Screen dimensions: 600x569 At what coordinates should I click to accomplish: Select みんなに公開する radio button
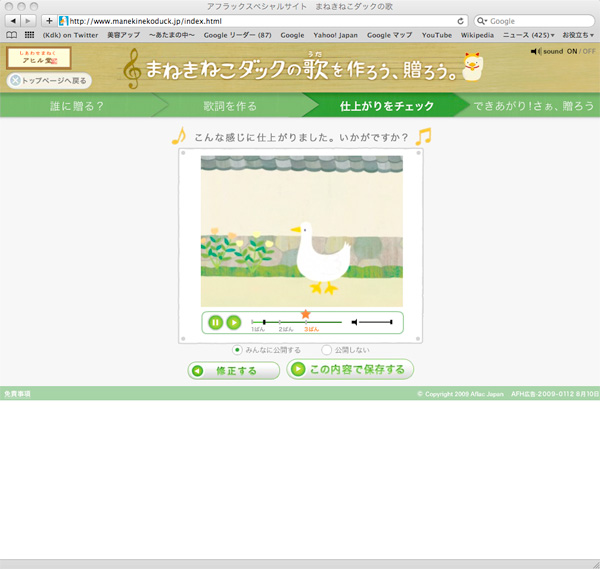tap(237, 350)
